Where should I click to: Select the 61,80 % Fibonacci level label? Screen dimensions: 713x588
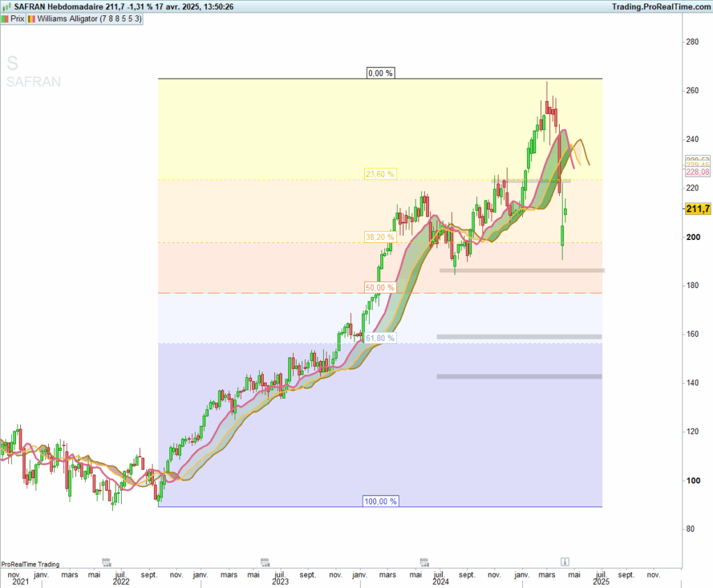pyautogui.click(x=379, y=338)
